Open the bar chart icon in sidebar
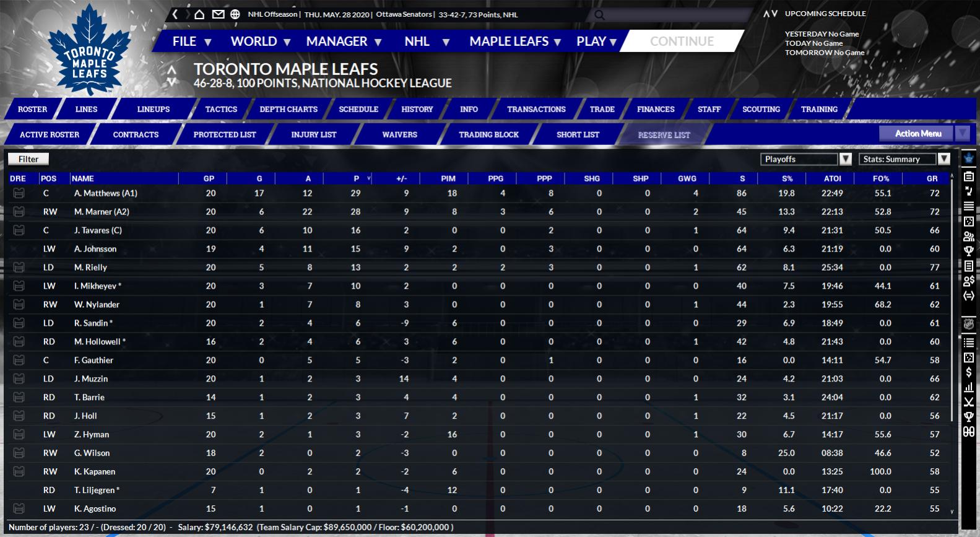This screenshot has height=537, width=980. tap(969, 387)
